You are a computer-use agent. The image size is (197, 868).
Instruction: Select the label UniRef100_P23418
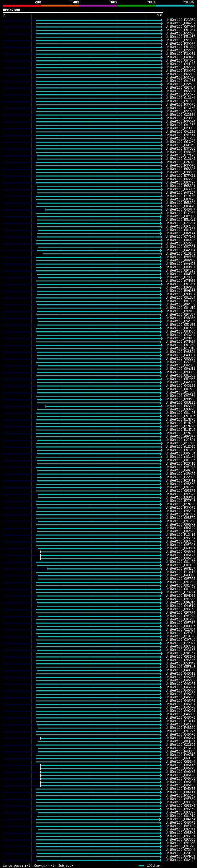(x=180, y=464)
